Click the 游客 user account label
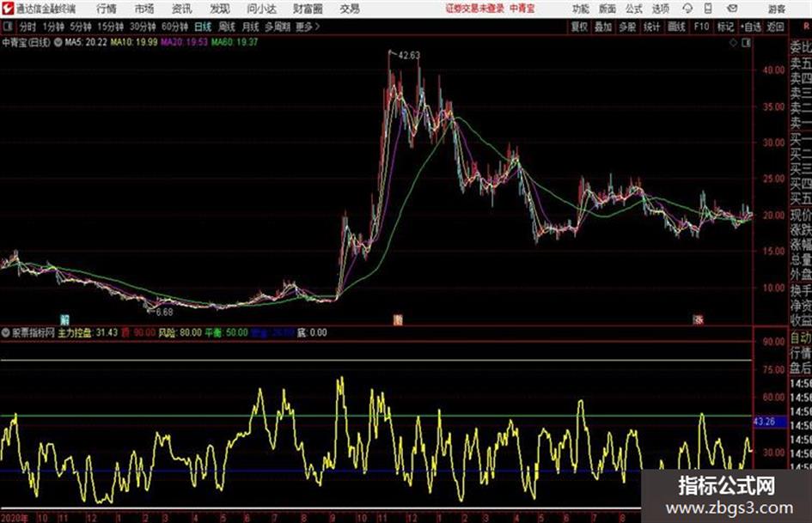 [776, 9]
